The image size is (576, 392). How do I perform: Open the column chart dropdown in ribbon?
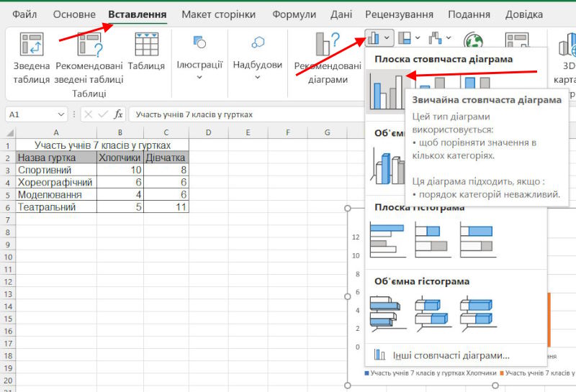coord(379,37)
